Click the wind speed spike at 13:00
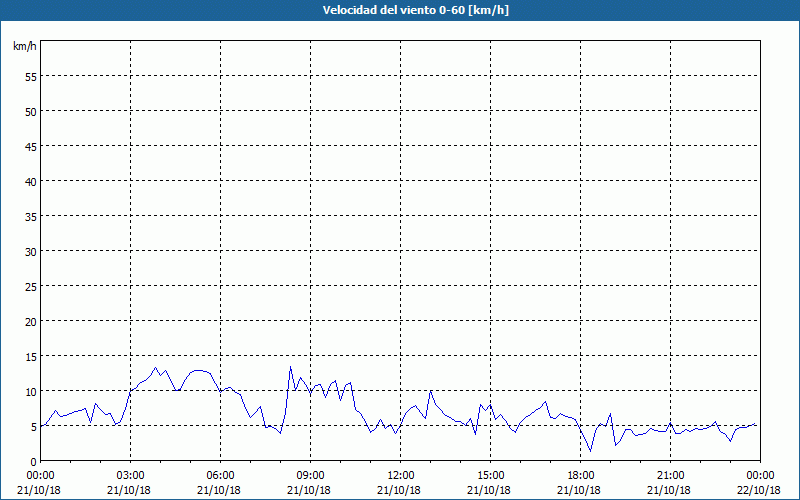 coord(431,391)
